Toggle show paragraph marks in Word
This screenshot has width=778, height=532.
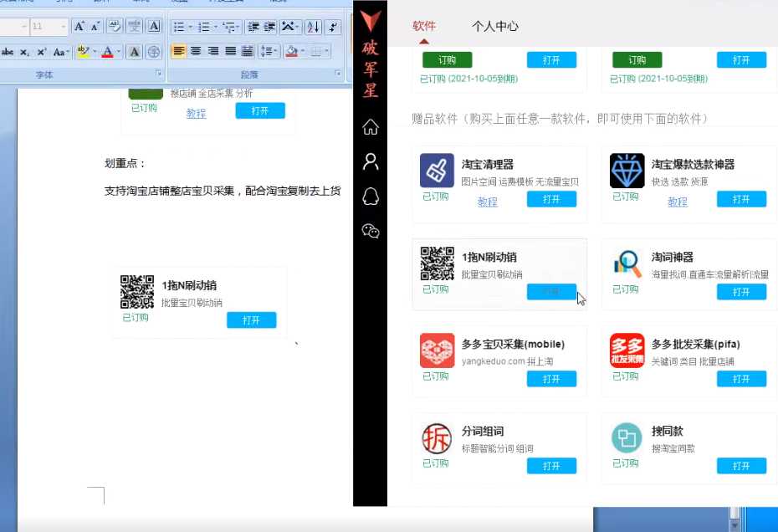[334, 27]
